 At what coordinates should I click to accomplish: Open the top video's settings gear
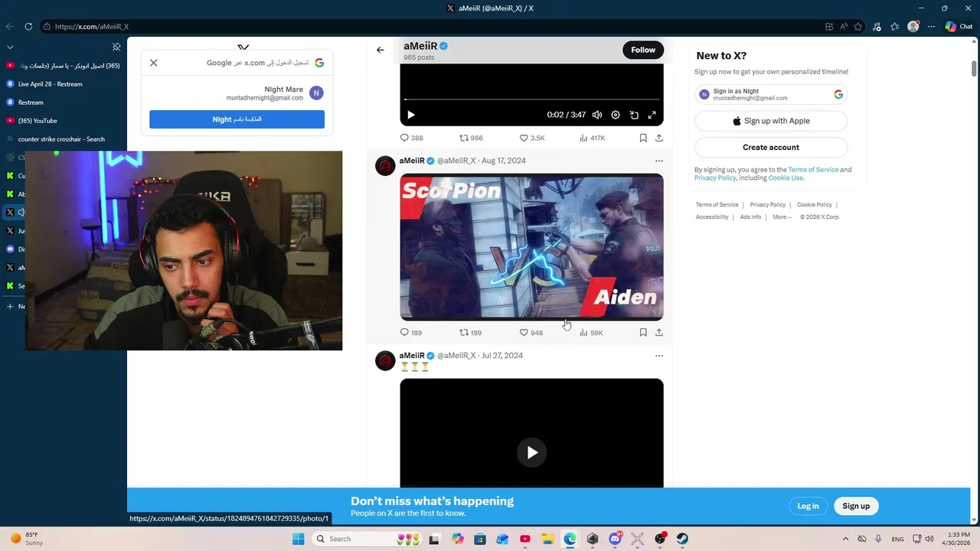click(616, 115)
